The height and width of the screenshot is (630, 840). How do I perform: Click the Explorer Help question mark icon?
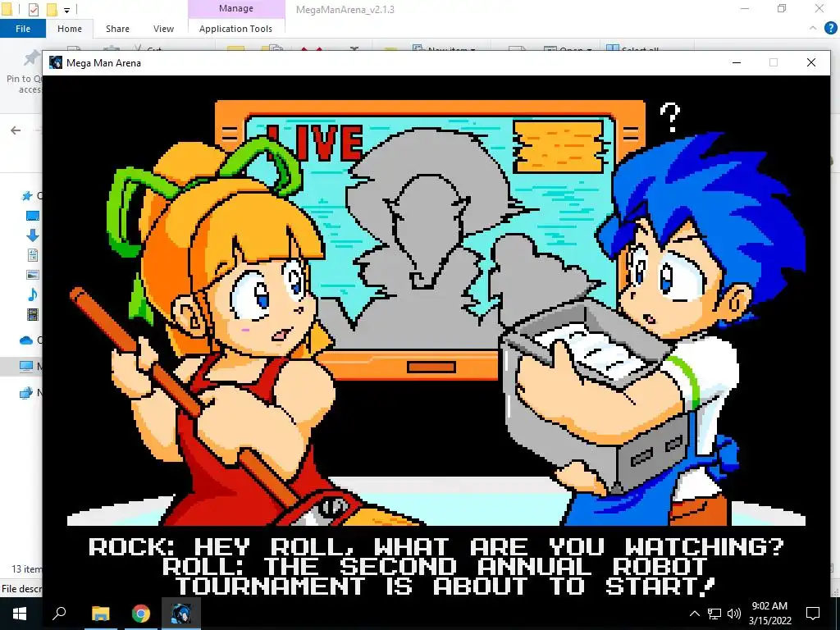click(x=830, y=29)
